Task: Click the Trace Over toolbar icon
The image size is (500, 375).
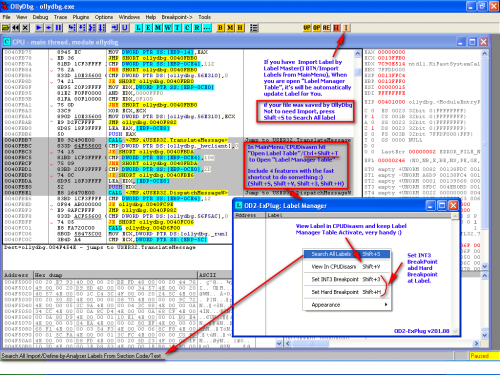Action: point(102,28)
